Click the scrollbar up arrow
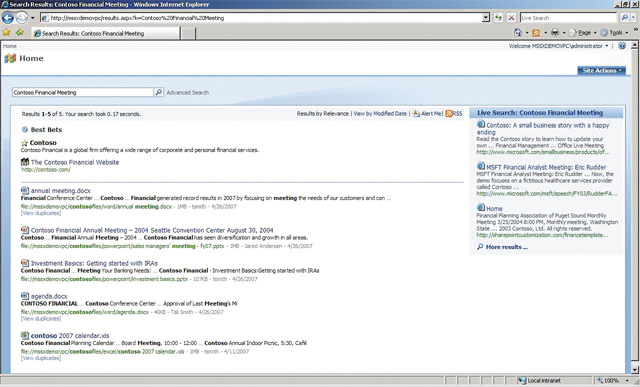640x387 pixels. [635, 45]
